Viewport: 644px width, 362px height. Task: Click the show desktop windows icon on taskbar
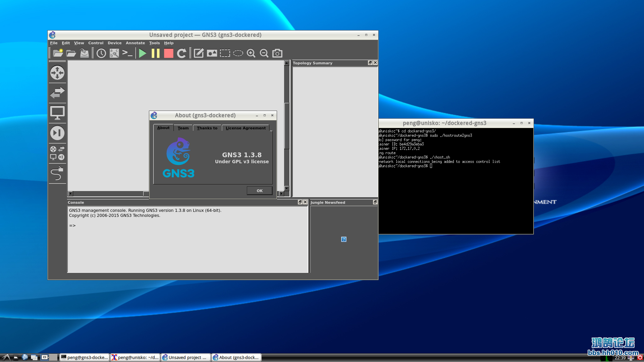tap(34, 357)
